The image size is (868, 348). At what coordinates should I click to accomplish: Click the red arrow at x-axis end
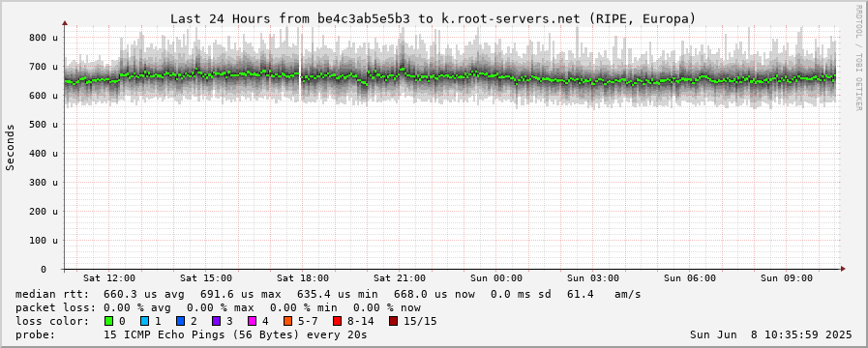click(843, 269)
